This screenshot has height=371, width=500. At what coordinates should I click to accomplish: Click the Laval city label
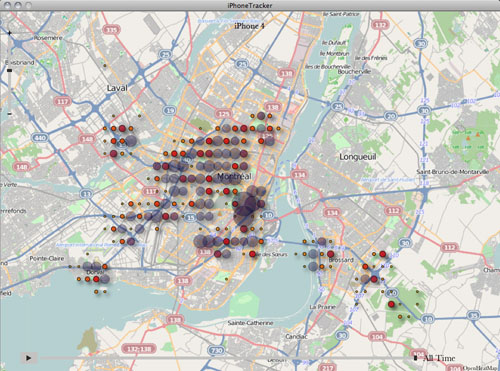(x=117, y=88)
